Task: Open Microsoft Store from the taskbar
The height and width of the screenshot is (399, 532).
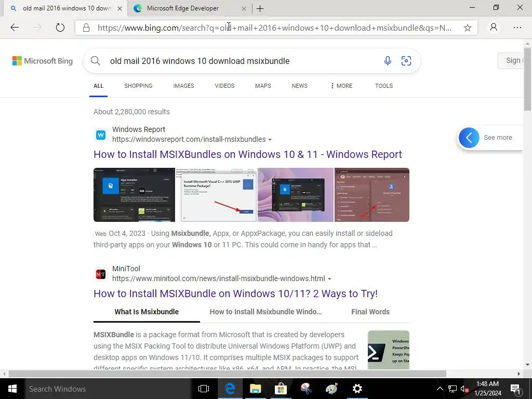Action: click(281, 389)
